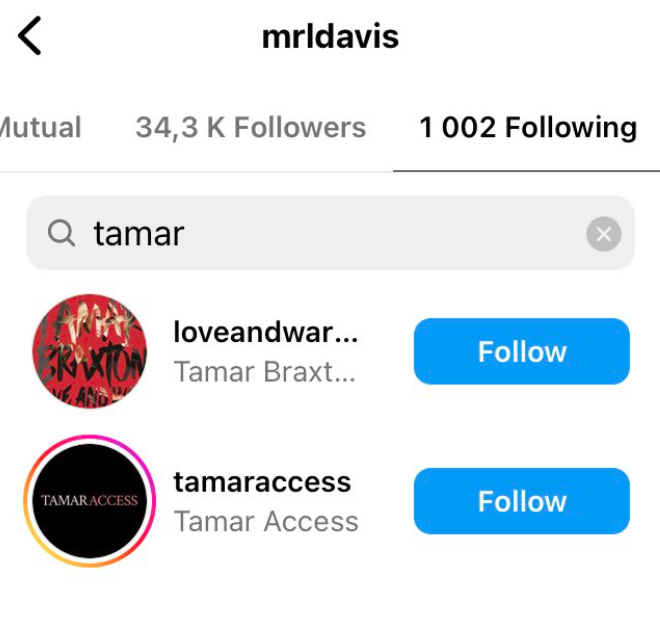
Task: View tamaraccess story avatar
Action: (x=90, y=501)
